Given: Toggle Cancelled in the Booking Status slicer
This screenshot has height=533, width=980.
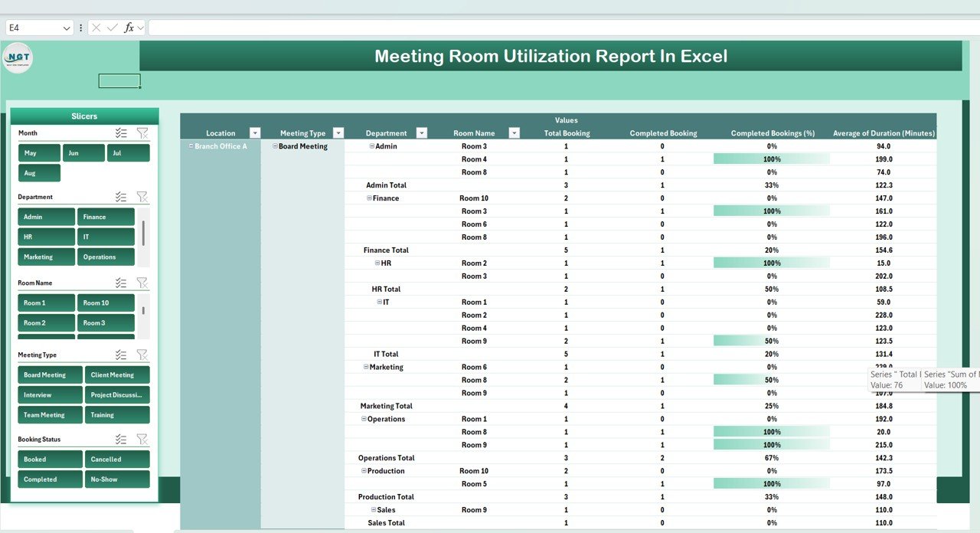Looking at the screenshot, I should click(117, 459).
